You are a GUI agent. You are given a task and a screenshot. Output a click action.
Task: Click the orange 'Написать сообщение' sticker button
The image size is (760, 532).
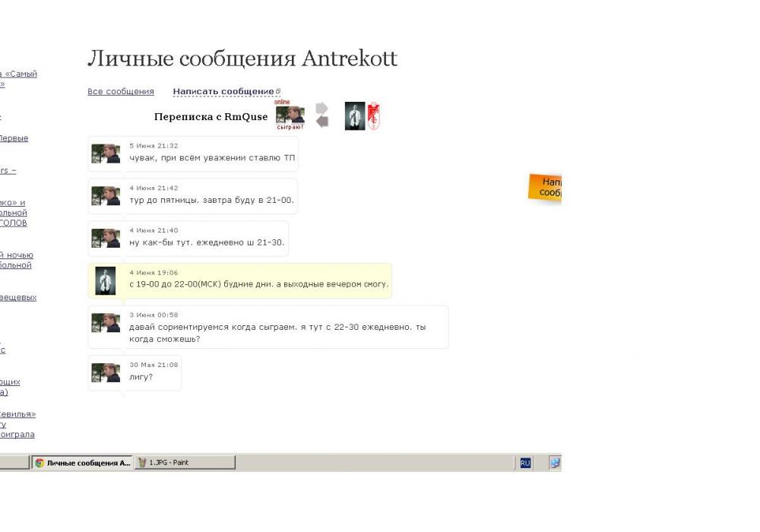click(x=545, y=188)
